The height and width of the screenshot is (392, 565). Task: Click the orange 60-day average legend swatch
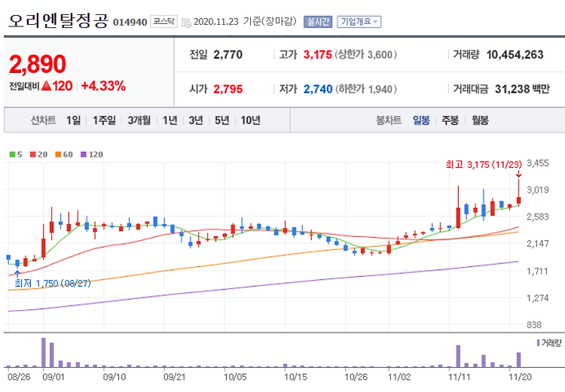click(x=58, y=154)
